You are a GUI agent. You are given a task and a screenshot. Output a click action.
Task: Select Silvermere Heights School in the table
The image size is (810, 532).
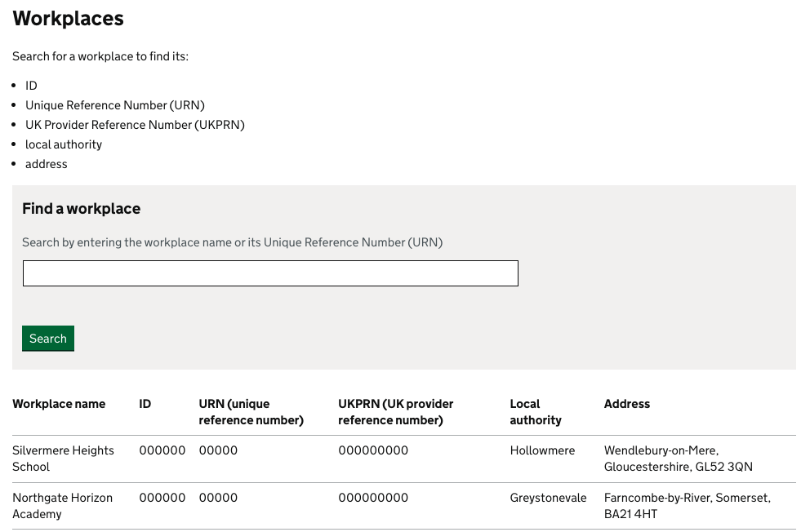click(63, 459)
